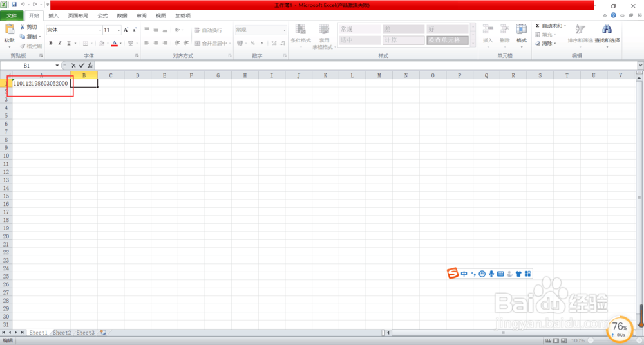Open the Format (格式) cells menu
The height and width of the screenshot is (345, 644).
click(522, 36)
